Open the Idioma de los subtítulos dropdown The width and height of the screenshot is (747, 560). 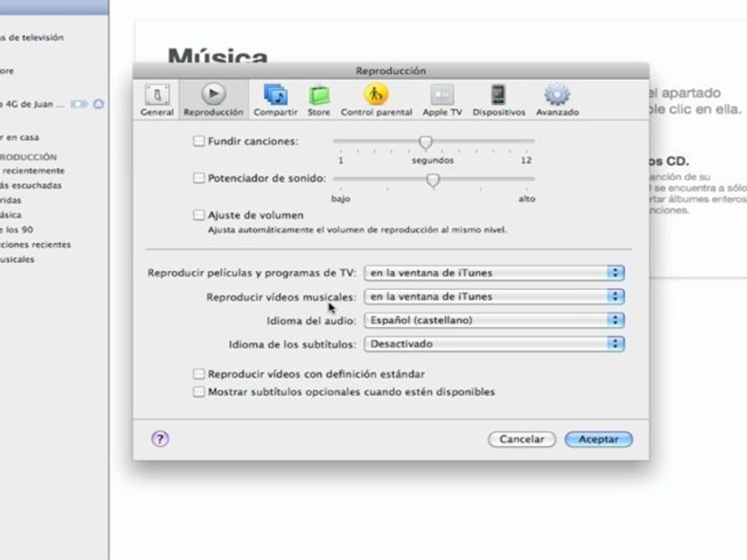tap(494, 344)
